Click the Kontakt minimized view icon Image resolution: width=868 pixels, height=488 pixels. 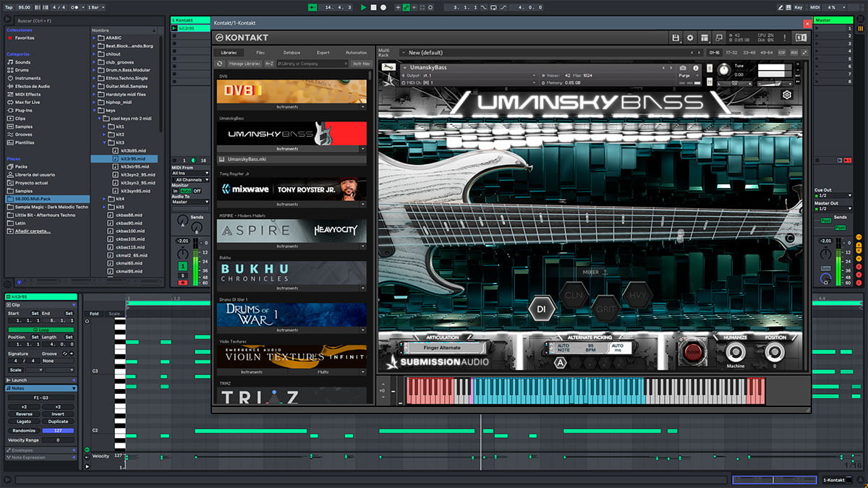[720, 38]
